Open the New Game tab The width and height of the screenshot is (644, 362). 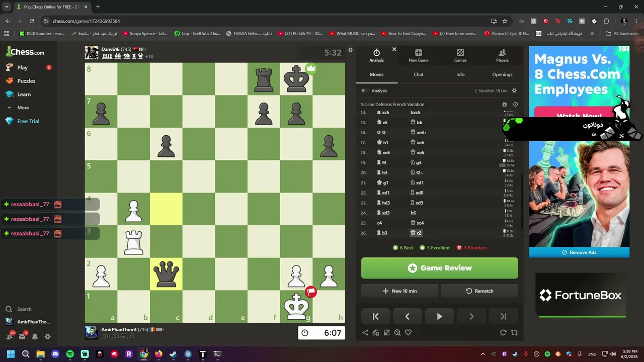(x=418, y=56)
